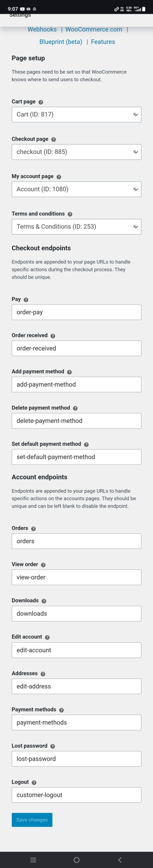Open the WooCommerce.com section link
The width and height of the screenshot is (153, 868).
tap(94, 29)
